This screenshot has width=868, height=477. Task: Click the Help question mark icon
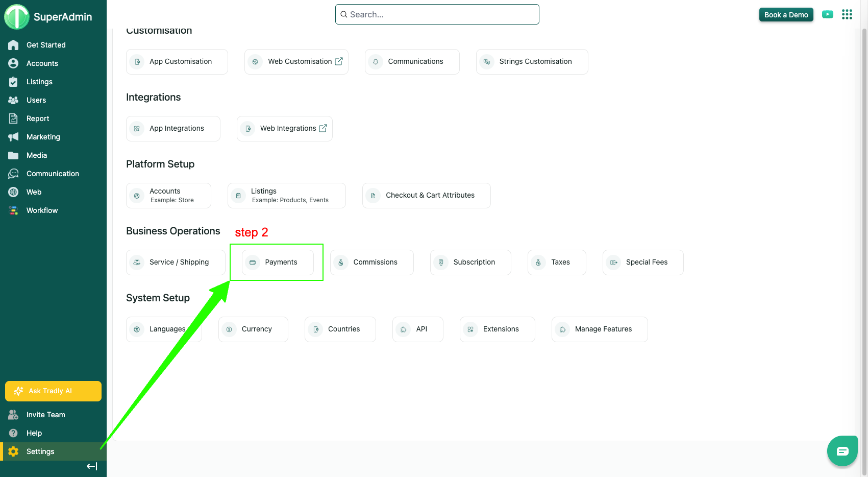[14, 433]
